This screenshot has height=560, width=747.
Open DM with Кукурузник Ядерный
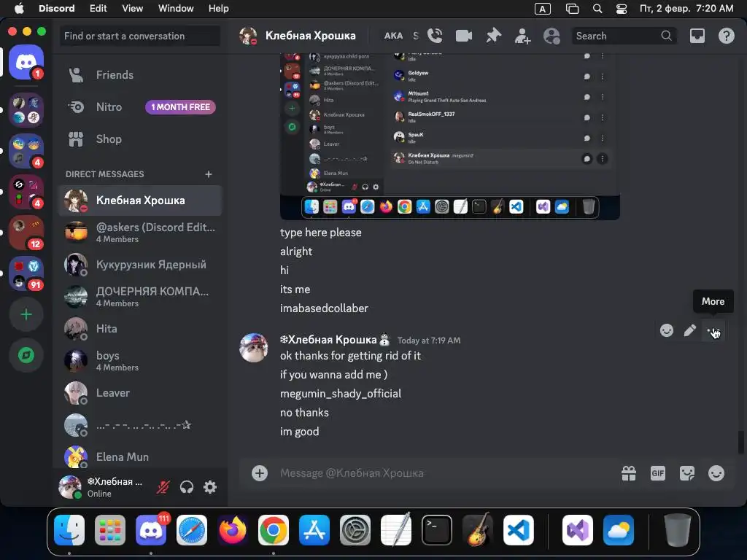pyautogui.click(x=140, y=264)
